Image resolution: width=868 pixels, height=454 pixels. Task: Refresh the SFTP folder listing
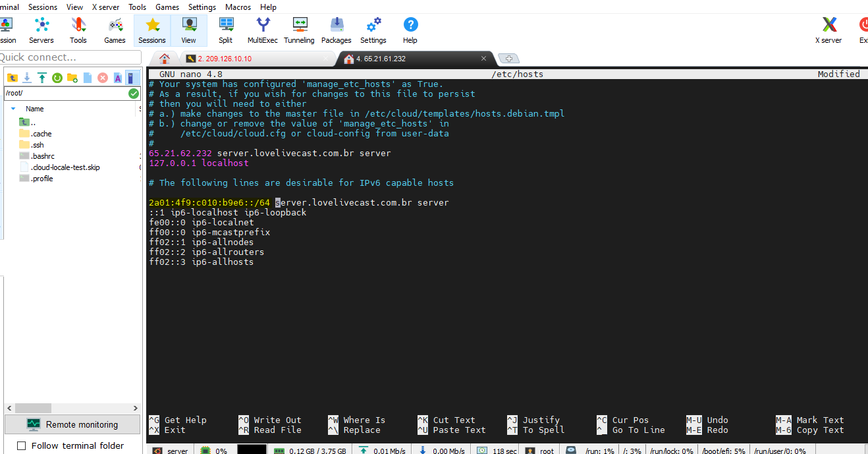(57, 78)
